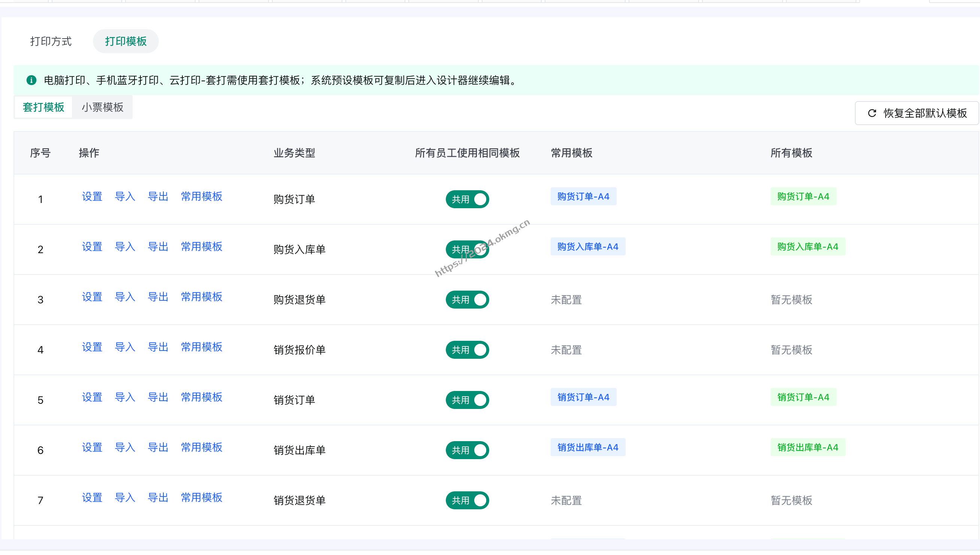Click the 所有员工使用相同模板 column header
The width and height of the screenshot is (980, 555).
pyautogui.click(x=467, y=153)
